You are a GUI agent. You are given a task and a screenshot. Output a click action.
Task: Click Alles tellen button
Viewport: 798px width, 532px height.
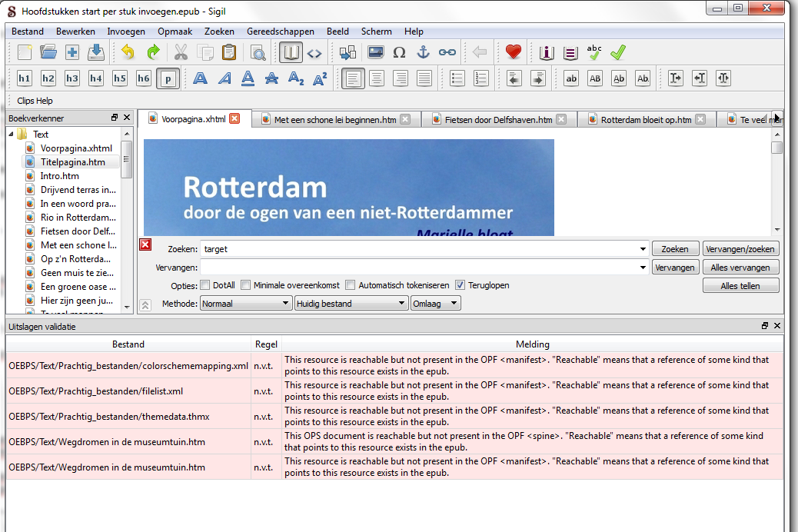[x=740, y=285]
